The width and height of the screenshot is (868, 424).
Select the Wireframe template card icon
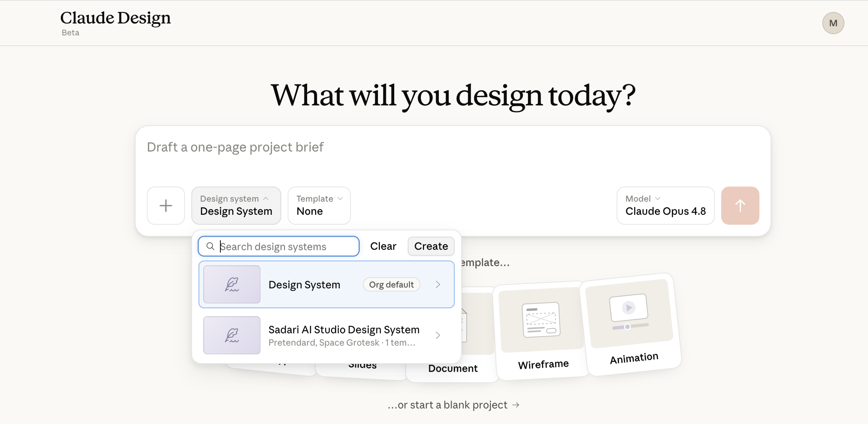click(x=541, y=320)
